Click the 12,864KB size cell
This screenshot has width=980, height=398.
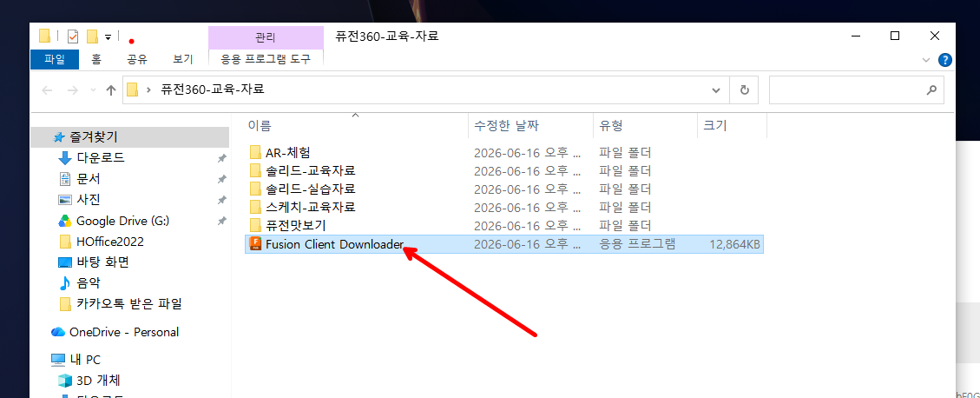[735, 245]
